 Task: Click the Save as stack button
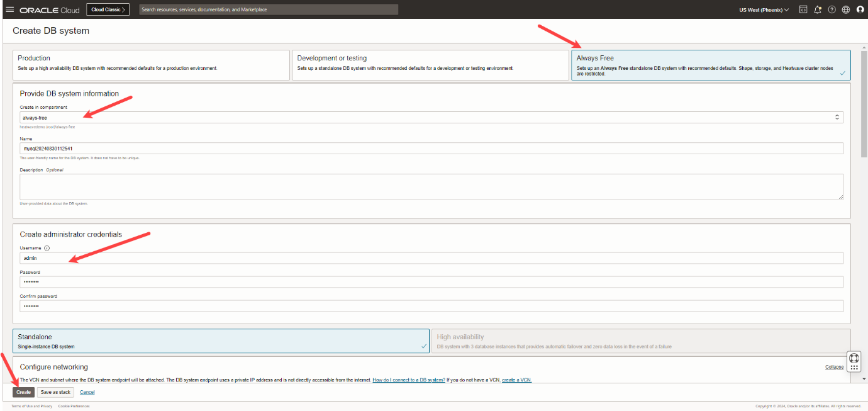coord(55,392)
